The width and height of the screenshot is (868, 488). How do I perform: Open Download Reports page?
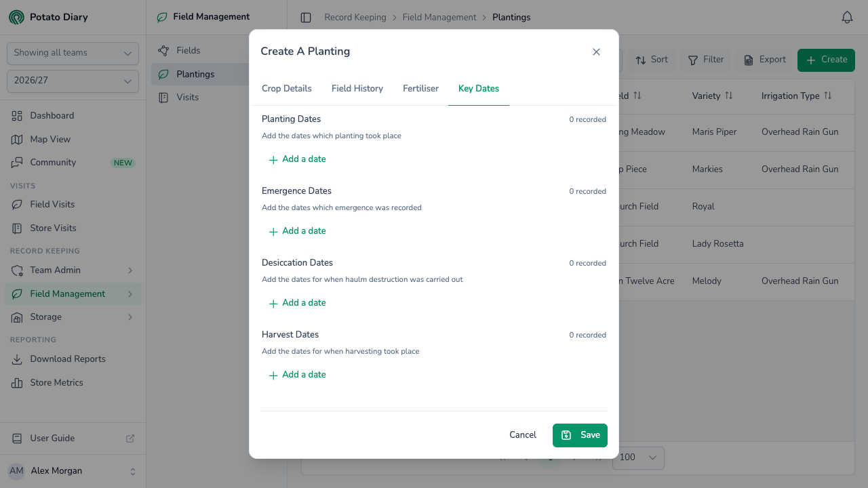(x=73, y=359)
